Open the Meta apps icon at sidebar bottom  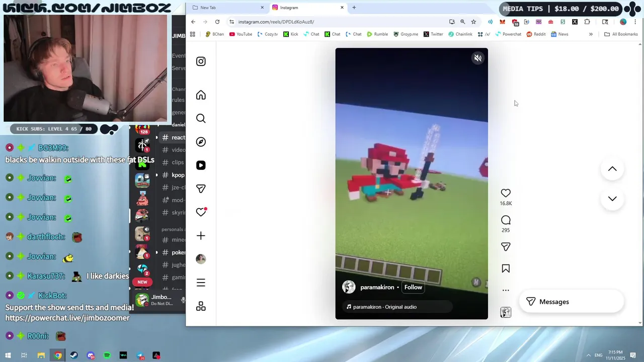click(x=201, y=306)
